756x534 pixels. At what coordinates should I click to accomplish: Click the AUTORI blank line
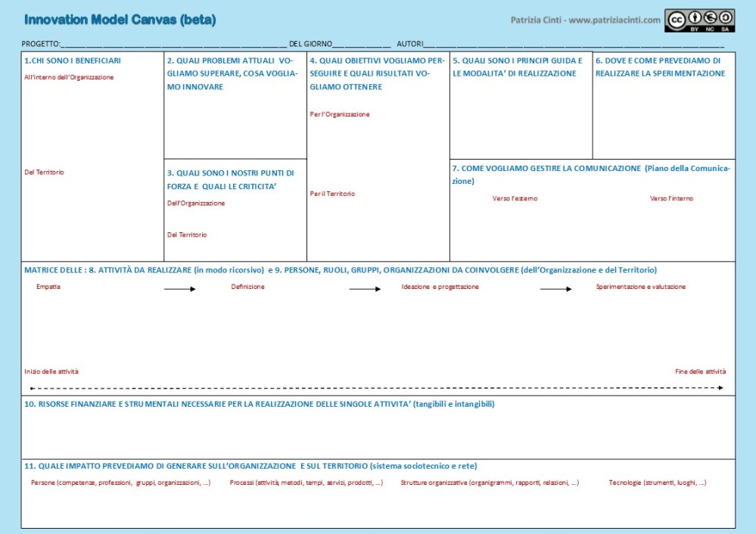click(575, 45)
